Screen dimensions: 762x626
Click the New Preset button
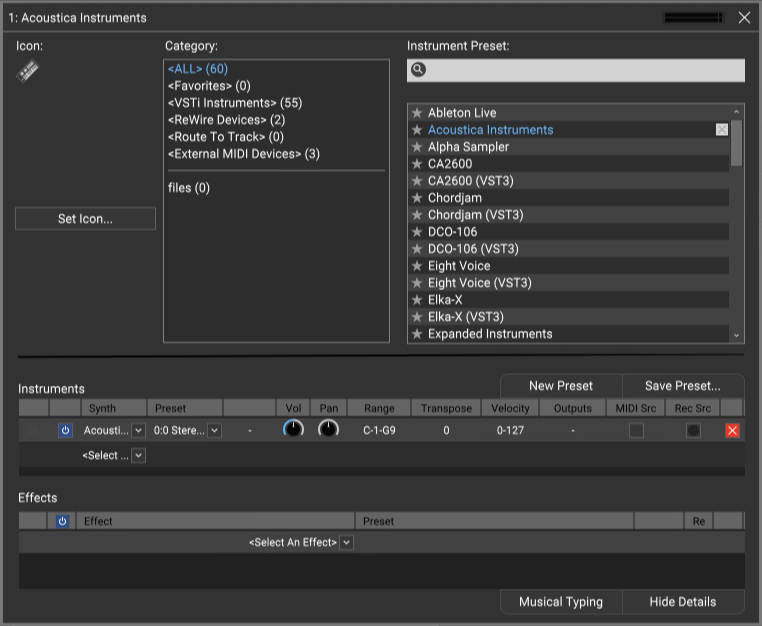pos(561,386)
